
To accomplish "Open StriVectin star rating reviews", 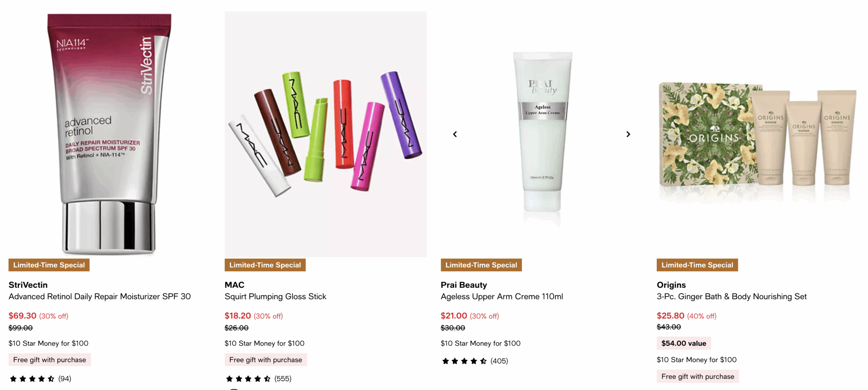I will 40,378.
